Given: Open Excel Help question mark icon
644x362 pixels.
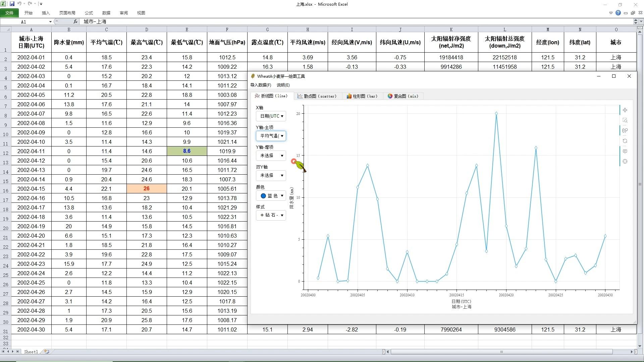Looking at the screenshot, I should (x=618, y=13).
